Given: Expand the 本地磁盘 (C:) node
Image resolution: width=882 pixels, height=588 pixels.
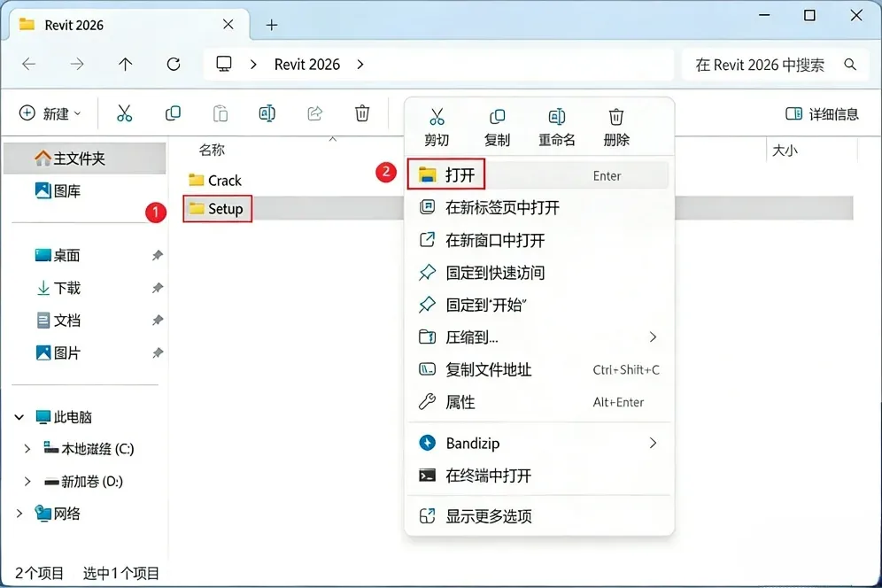Looking at the screenshot, I should (x=27, y=449).
